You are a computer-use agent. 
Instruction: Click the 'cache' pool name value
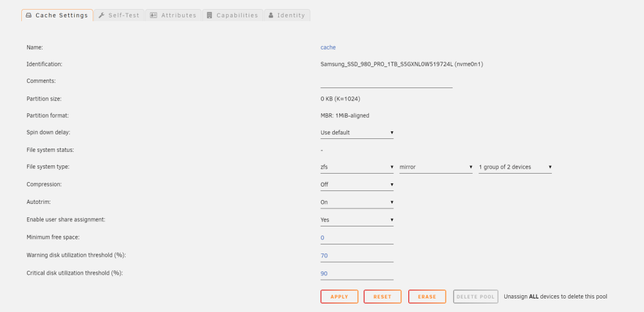click(x=328, y=47)
